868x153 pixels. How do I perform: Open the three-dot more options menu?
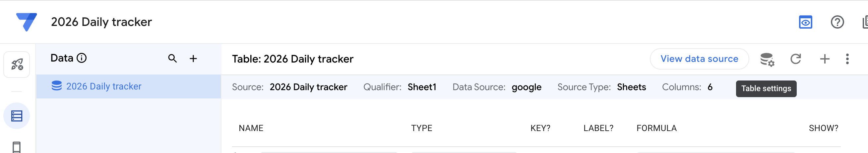[847, 59]
